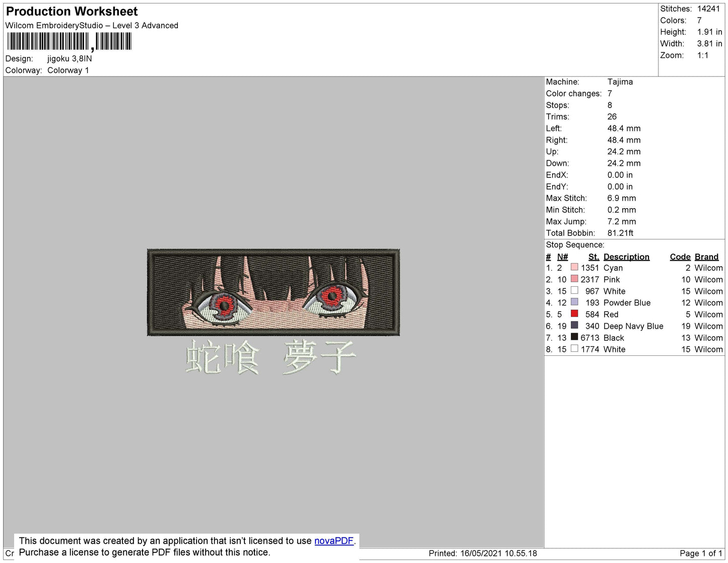This screenshot has width=728, height=563.
Task: Click the Description column header
Action: coord(626,257)
